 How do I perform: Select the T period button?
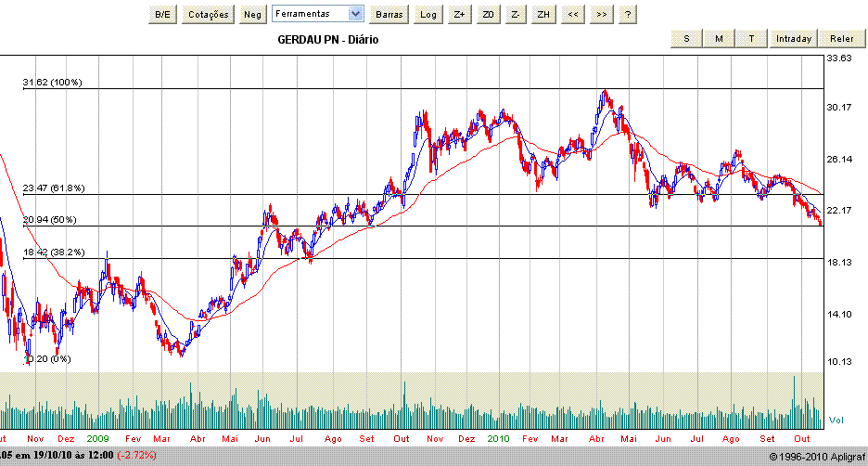(x=752, y=39)
